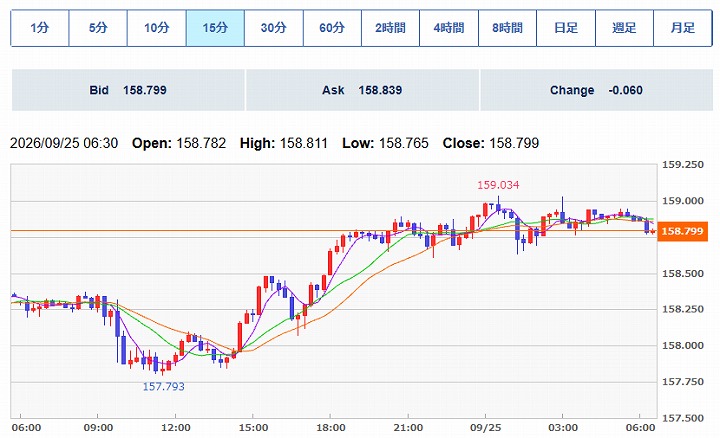Click the highlighted 15分 tab
This screenshot has width=720, height=438.
click(215, 28)
